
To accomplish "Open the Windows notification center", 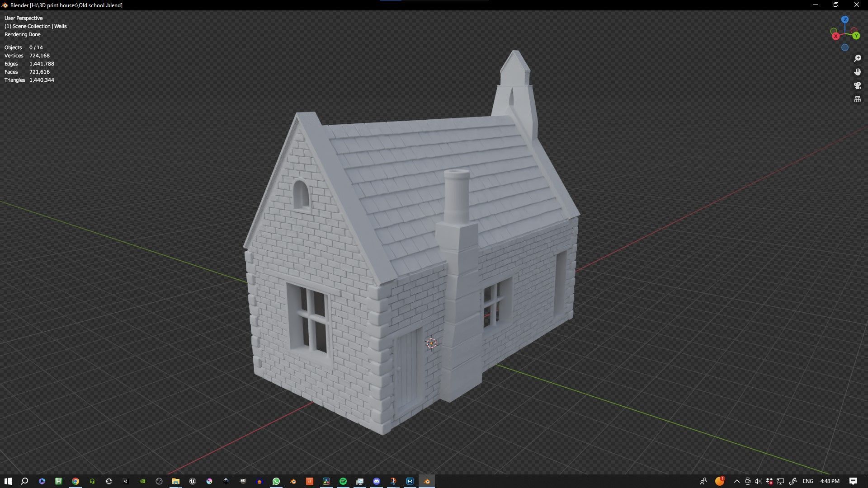I will pyautogui.click(x=853, y=481).
